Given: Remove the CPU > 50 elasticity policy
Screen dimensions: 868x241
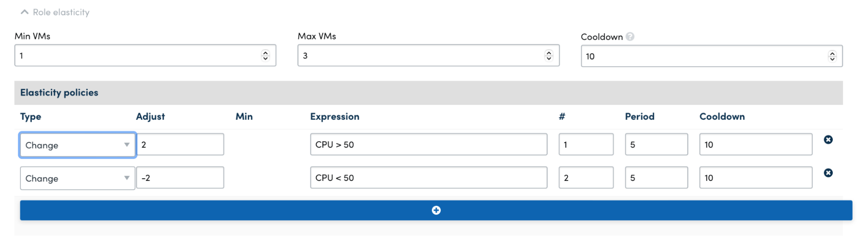Looking at the screenshot, I should pyautogui.click(x=828, y=140).
